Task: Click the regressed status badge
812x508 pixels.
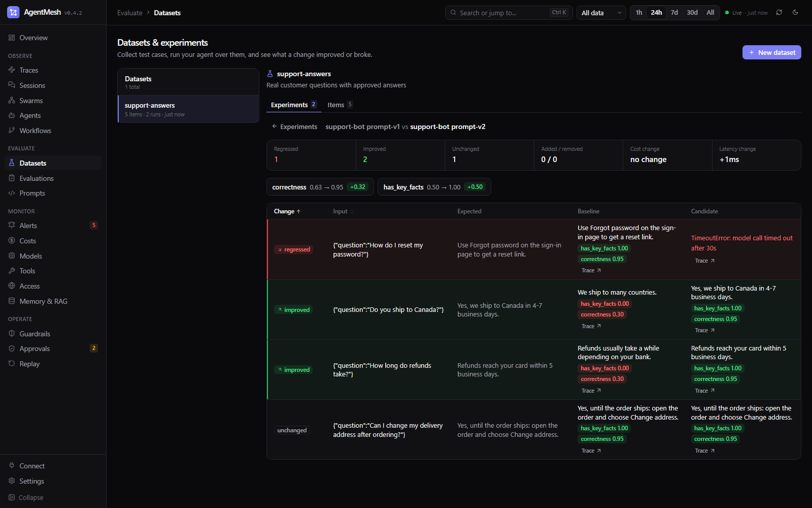Action: 293,249
